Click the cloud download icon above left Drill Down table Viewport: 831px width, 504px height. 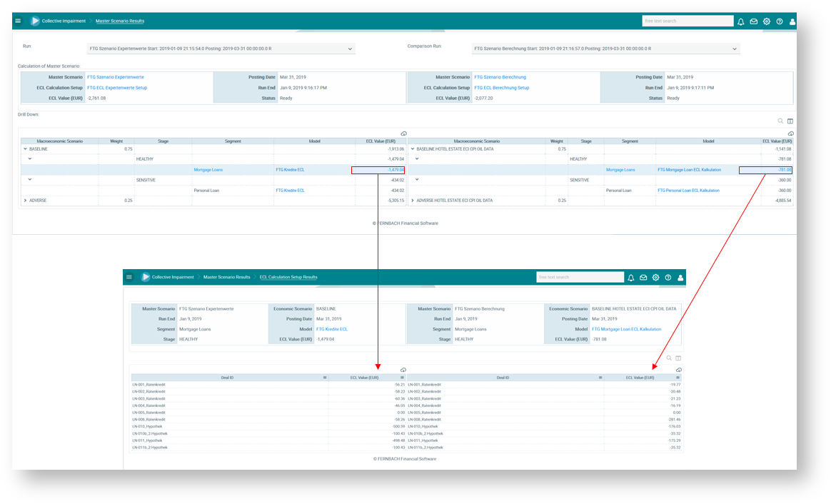click(403, 133)
